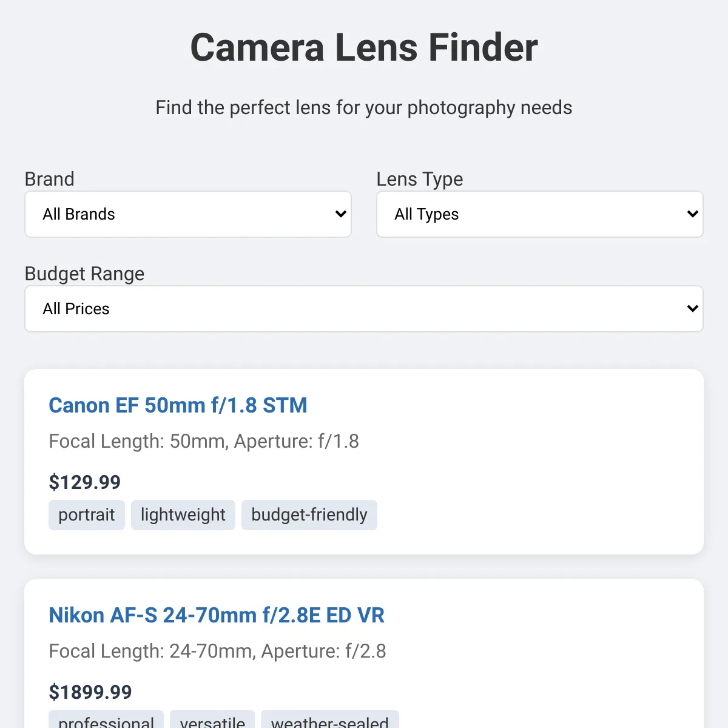Viewport: 728px width, 728px height.
Task: Click the Budget Range label
Action: click(85, 274)
